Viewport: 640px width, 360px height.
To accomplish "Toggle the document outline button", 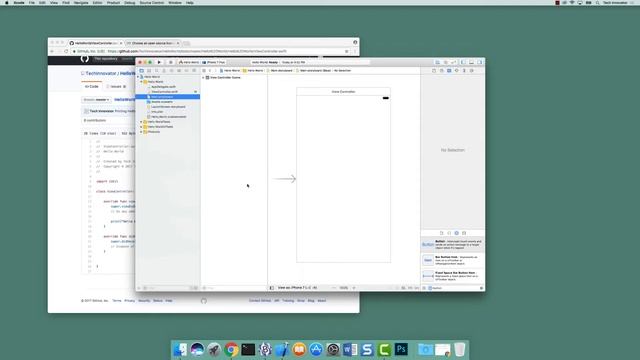I will coord(272,288).
